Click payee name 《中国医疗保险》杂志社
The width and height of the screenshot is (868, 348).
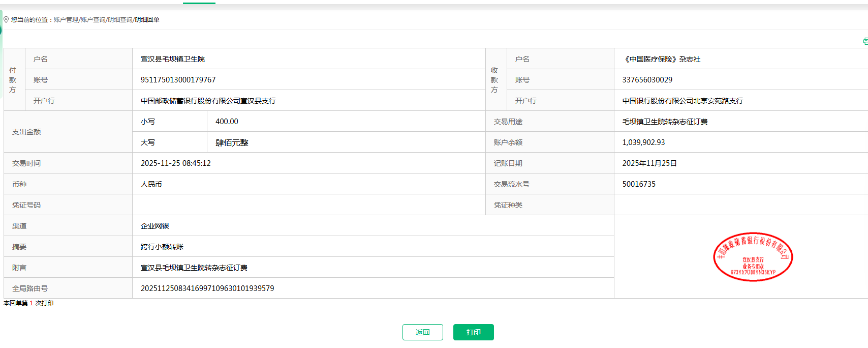click(661, 59)
